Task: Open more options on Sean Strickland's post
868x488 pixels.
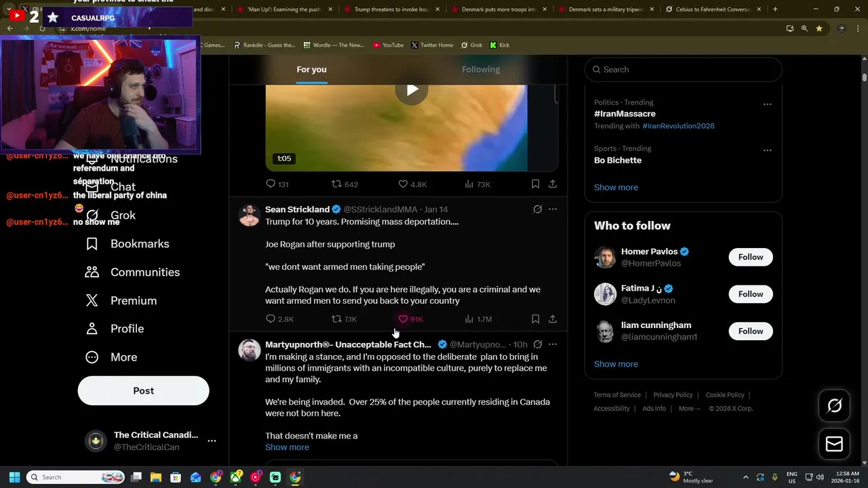Action: coord(553,209)
